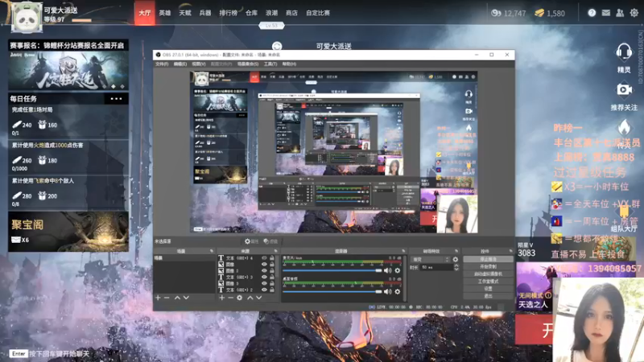Add a scene with the plus icon
644x362 pixels.
tap(158, 298)
